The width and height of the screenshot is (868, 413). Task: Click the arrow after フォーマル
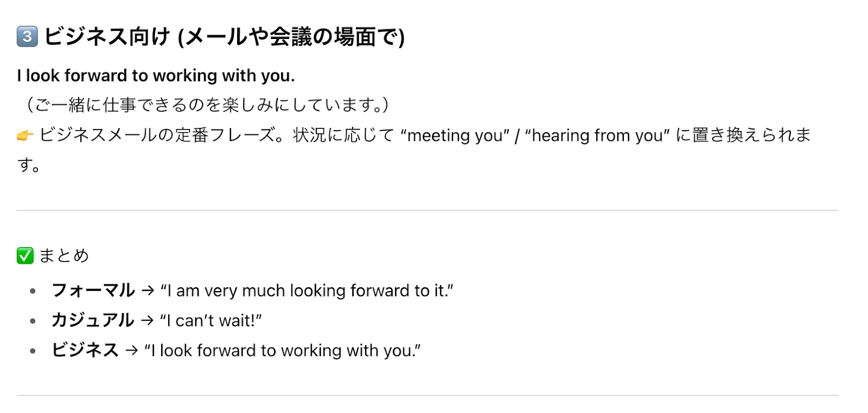tap(148, 291)
